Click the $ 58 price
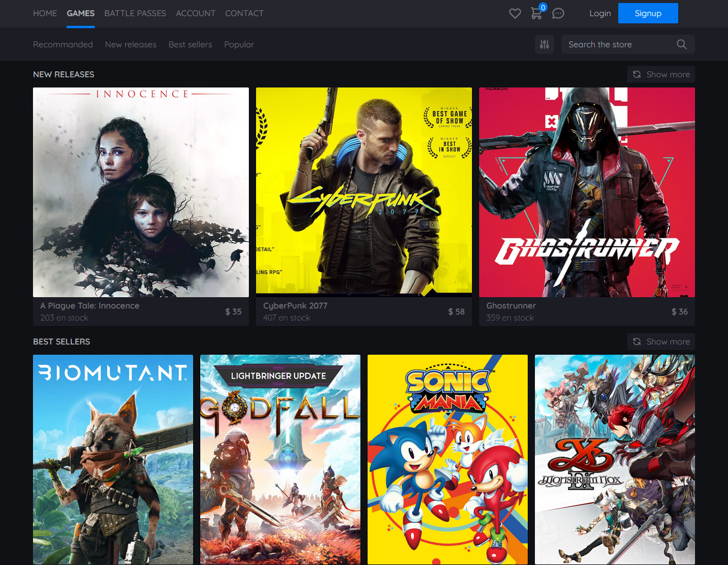 click(456, 312)
